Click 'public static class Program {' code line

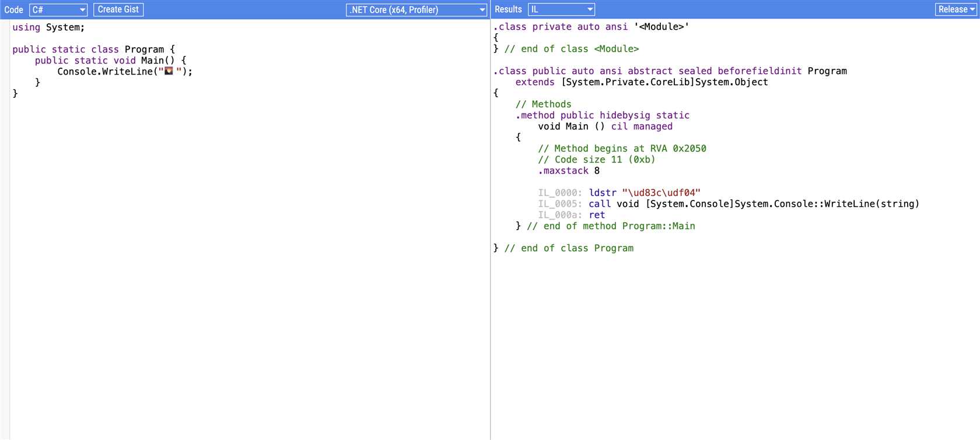93,50
